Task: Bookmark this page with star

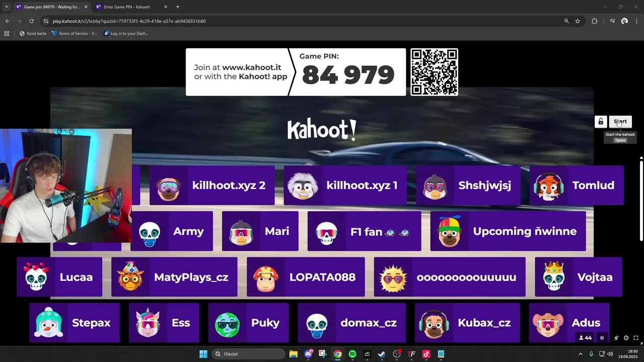Action: (578, 21)
